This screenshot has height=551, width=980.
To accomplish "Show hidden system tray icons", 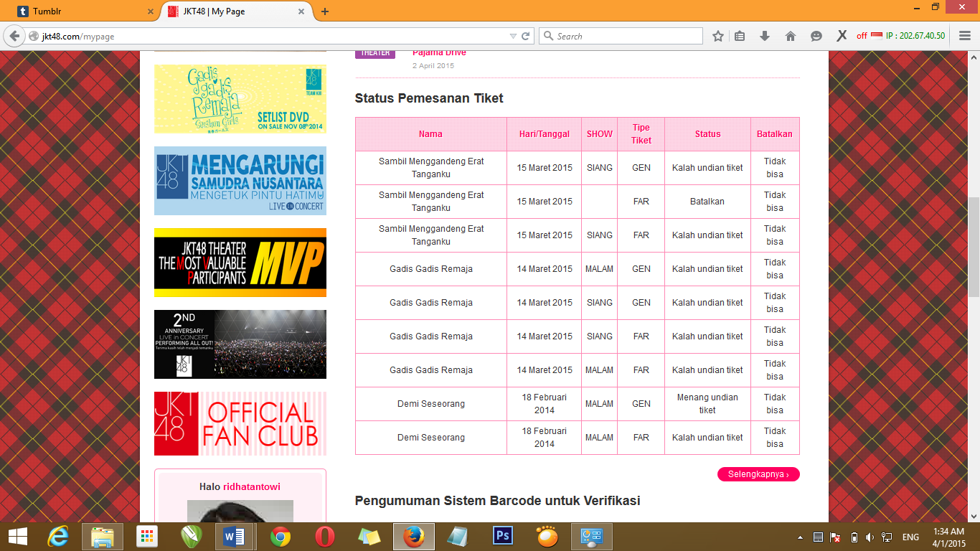I will 801,537.
